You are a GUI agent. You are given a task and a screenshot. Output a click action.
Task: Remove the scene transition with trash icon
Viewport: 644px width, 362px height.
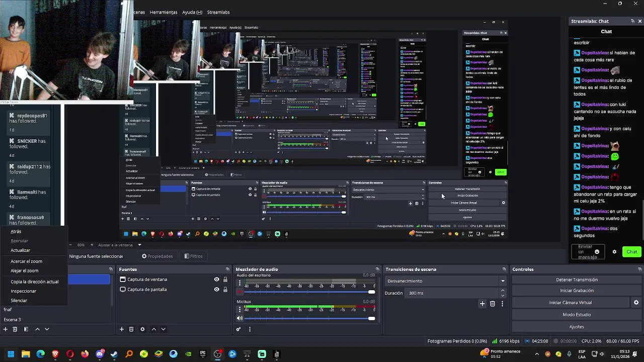(493, 304)
